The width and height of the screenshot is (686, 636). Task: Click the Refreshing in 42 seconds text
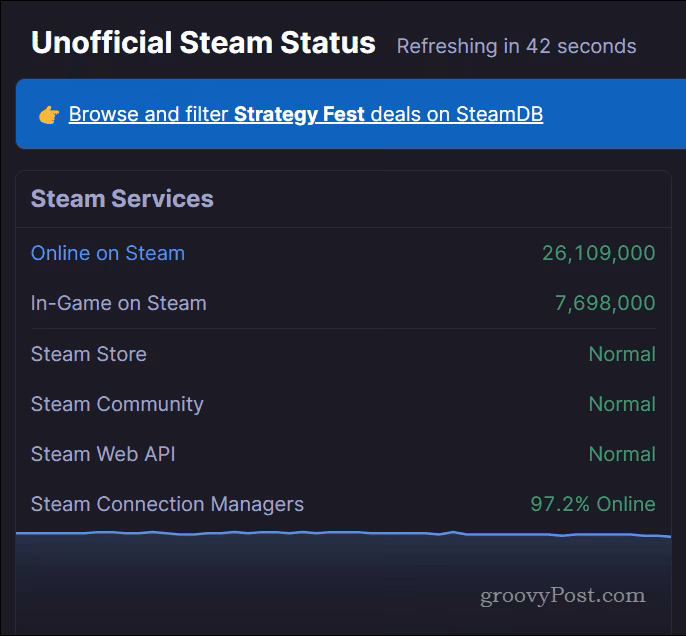pos(516,46)
